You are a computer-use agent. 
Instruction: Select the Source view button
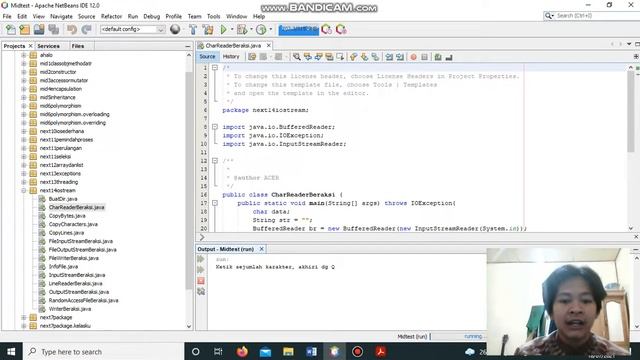tap(207, 57)
